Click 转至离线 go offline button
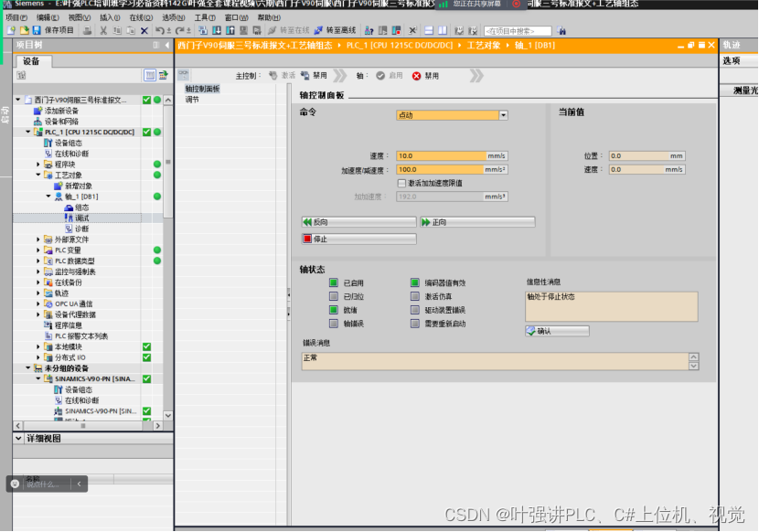Screen dimensions: 759x532 (x=335, y=30)
